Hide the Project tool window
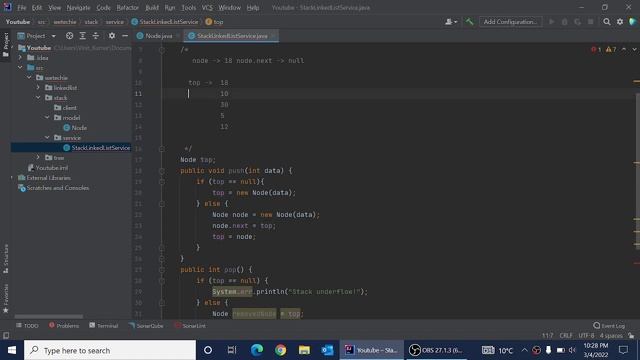This screenshot has width=640, height=360. 125,36
